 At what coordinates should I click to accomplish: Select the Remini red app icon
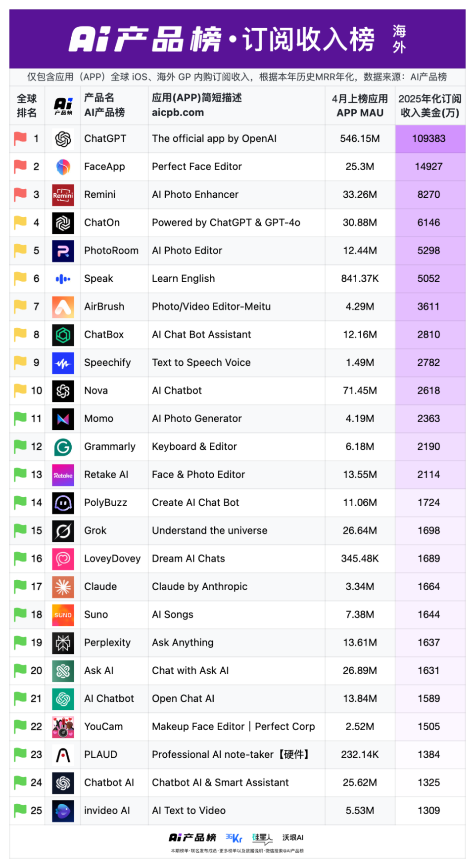[63, 195]
